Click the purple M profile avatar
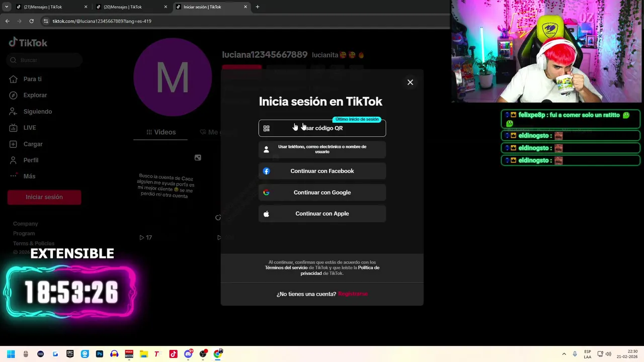Image resolution: width=644 pixels, height=362 pixels. (x=173, y=77)
